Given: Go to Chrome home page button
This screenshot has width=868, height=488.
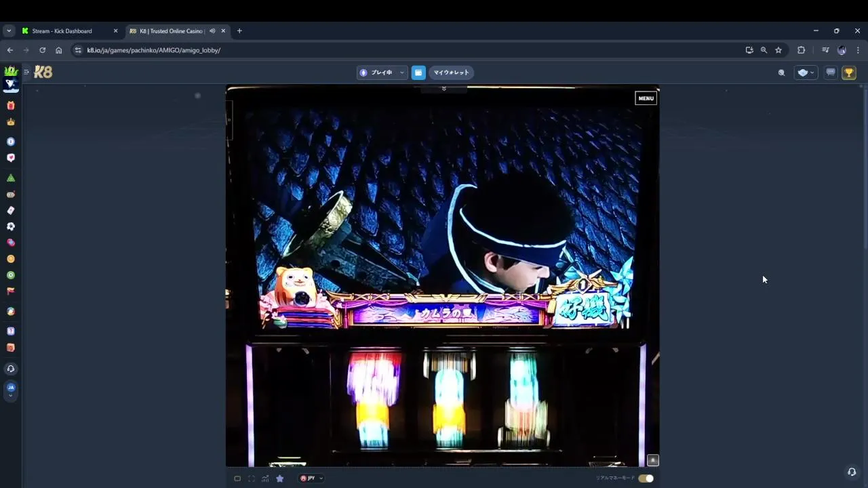Looking at the screenshot, I should coord(58,50).
